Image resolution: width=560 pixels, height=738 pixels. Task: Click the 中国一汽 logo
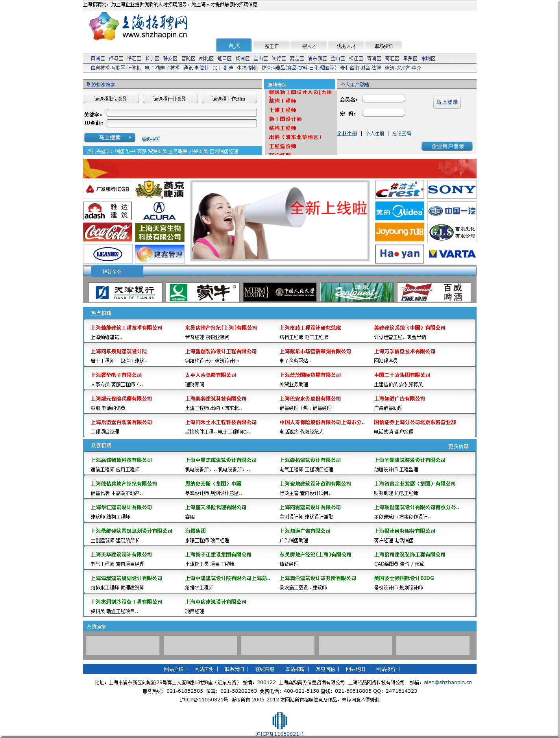pyautogui.click(x=452, y=211)
